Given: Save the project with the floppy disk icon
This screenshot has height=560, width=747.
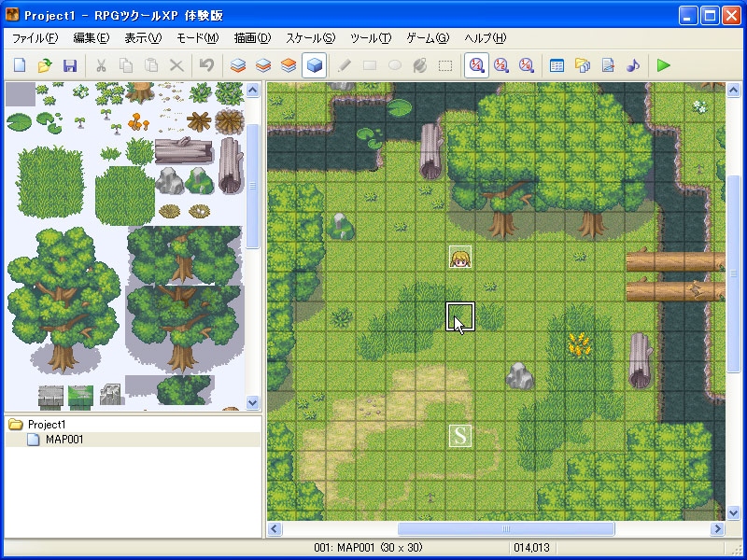Looking at the screenshot, I should (x=70, y=64).
